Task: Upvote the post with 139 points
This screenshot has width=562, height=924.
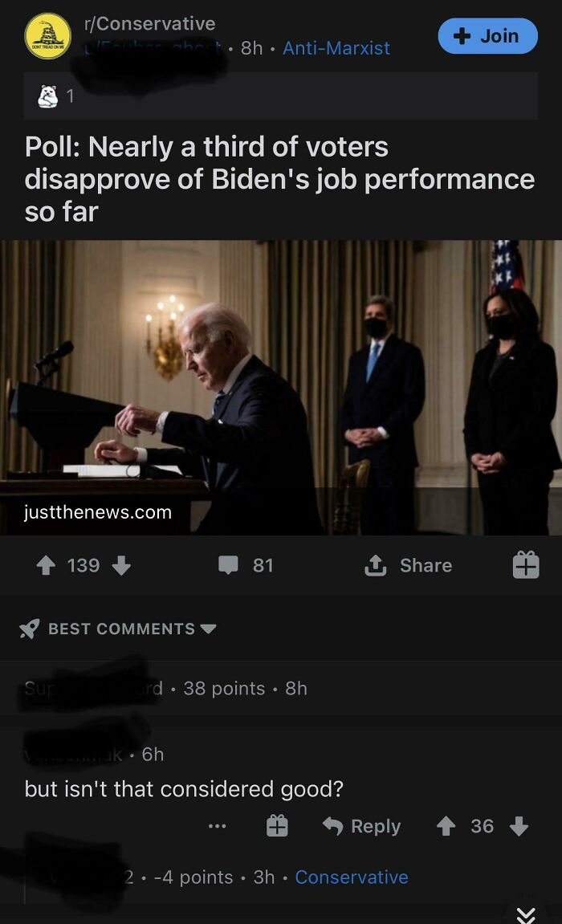Action: pos(46,566)
